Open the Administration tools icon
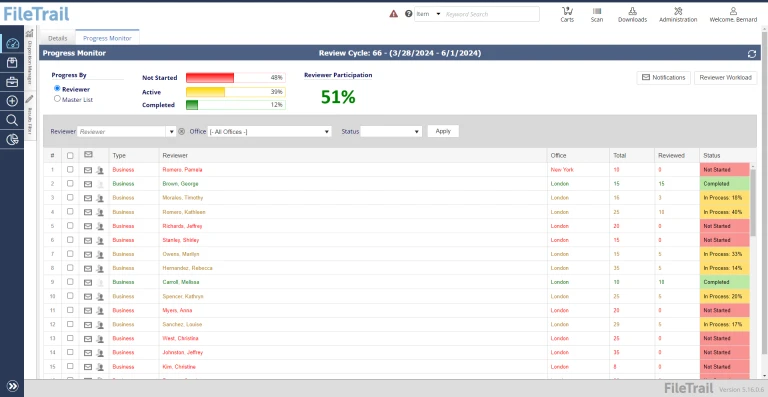 click(x=678, y=14)
